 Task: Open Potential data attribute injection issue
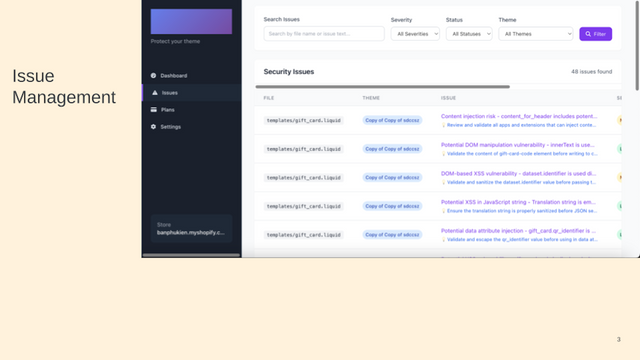point(518,231)
